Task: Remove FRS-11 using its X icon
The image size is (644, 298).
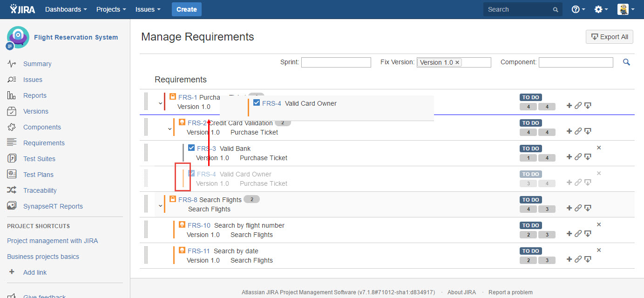Action: coord(599,250)
